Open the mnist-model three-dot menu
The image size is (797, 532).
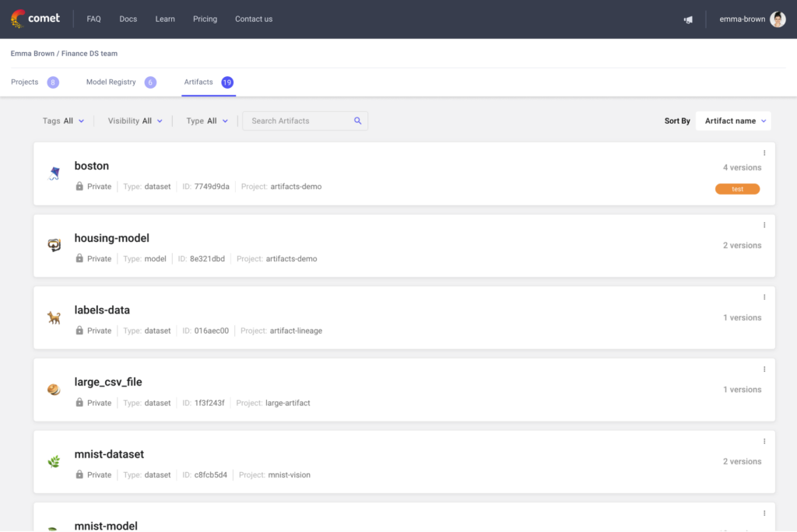coord(764,513)
